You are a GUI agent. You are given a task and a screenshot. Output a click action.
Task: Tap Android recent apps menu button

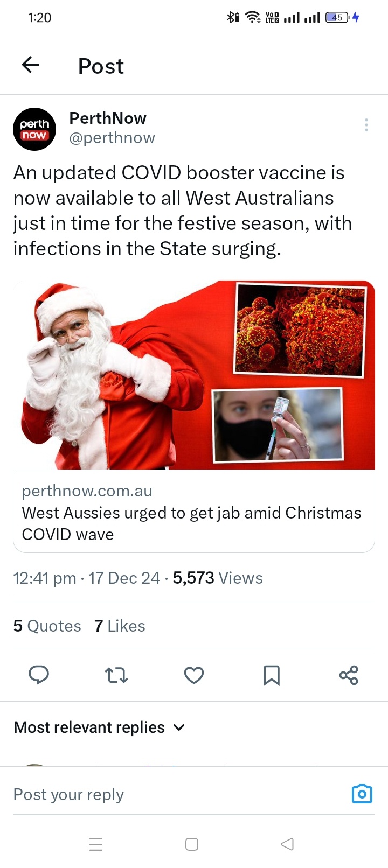96,844
